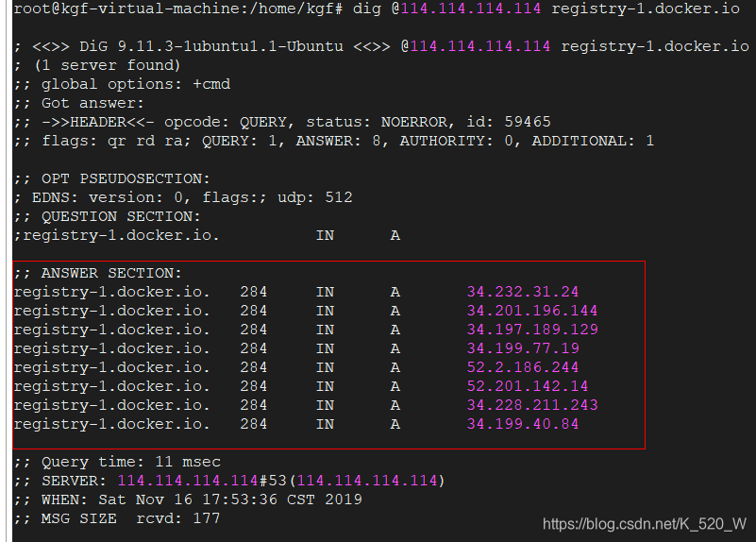The width and height of the screenshot is (756, 542).
Task: Click the flags line showing ANSWER: 8
Action: tap(334, 141)
